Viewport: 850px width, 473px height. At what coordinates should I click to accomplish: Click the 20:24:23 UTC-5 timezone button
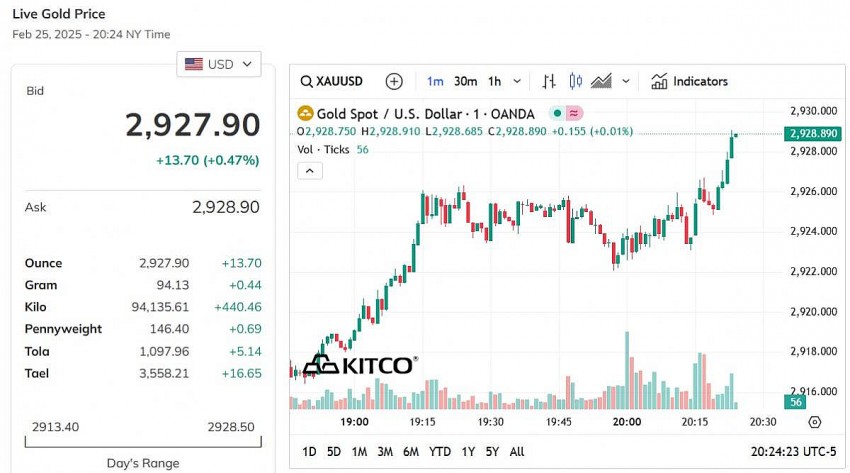[x=793, y=452]
